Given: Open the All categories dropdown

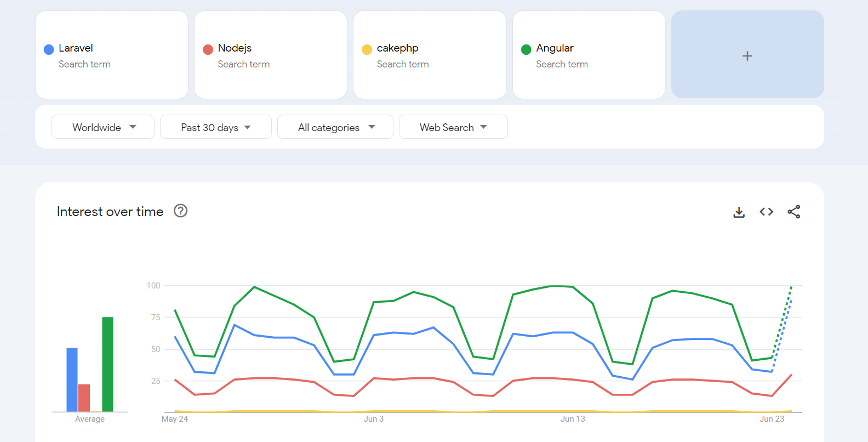Looking at the screenshot, I should (x=335, y=127).
